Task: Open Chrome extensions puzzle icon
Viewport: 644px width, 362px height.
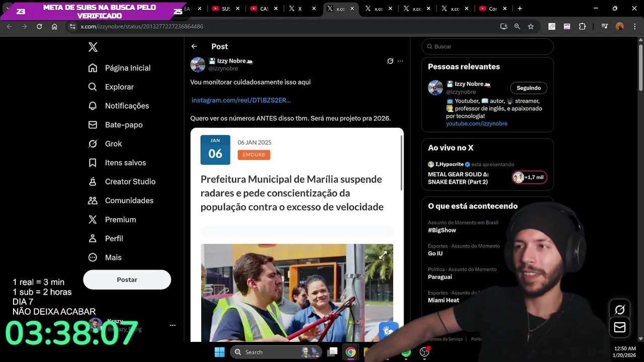Action: tap(582, 26)
